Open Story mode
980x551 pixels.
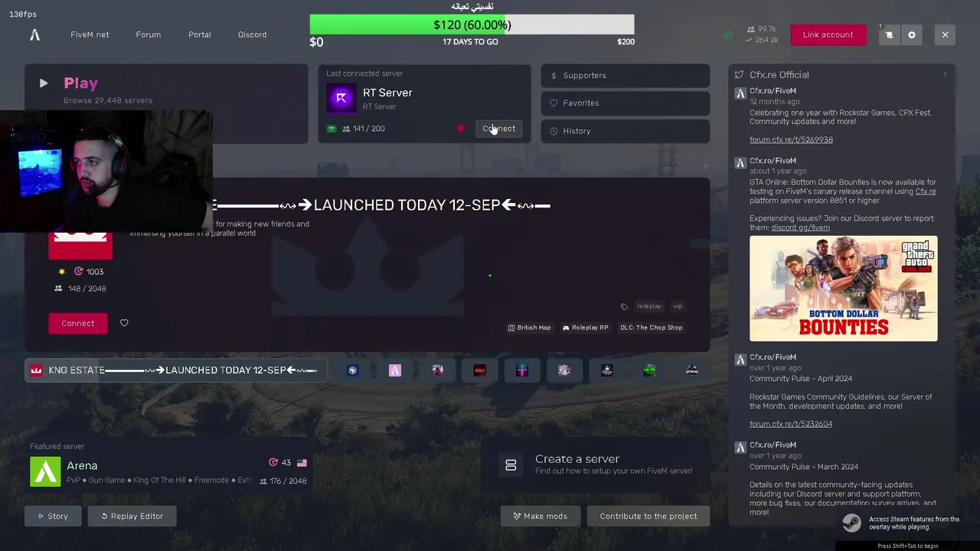pyautogui.click(x=53, y=516)
